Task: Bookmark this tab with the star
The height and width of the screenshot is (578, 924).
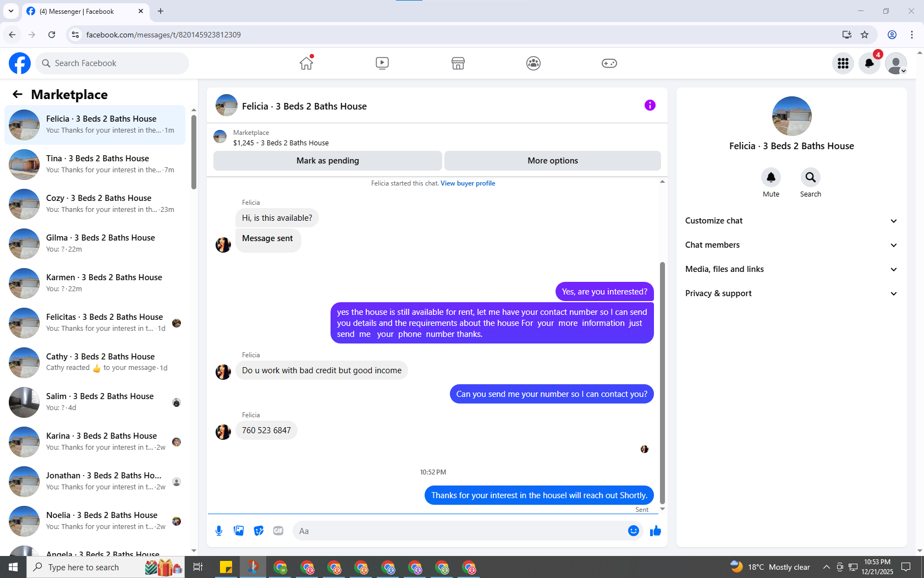Action: [865, 35]
